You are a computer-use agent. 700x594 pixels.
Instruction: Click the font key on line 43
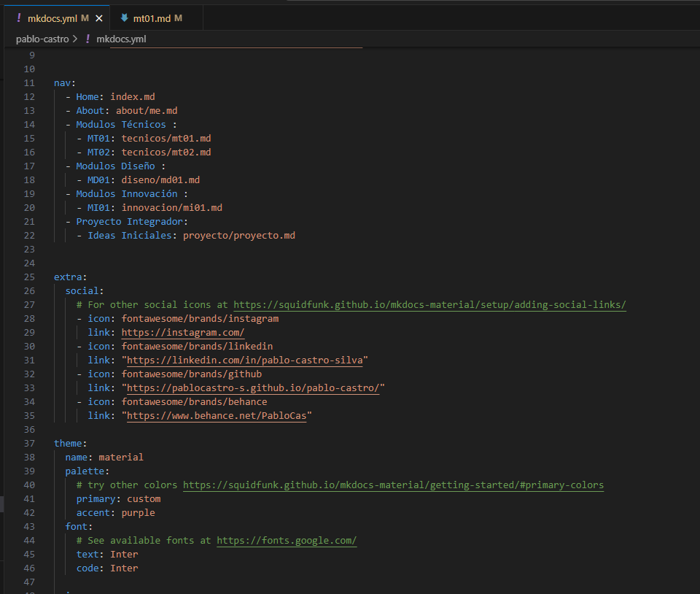click(77, 527)
